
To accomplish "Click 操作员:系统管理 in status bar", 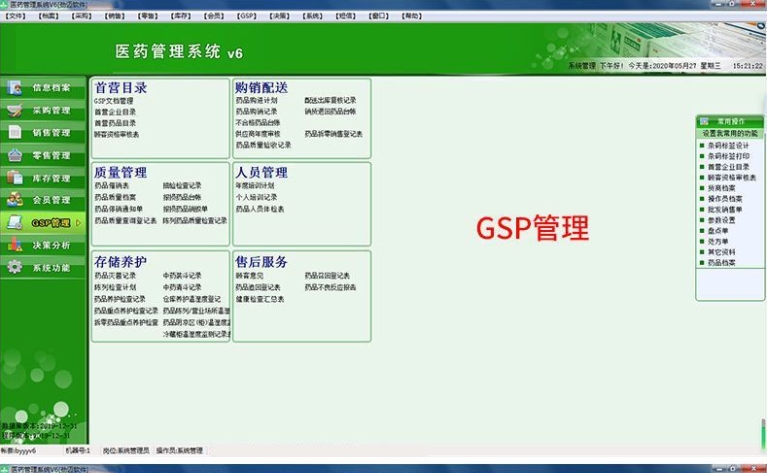I will tap(179, 450).
